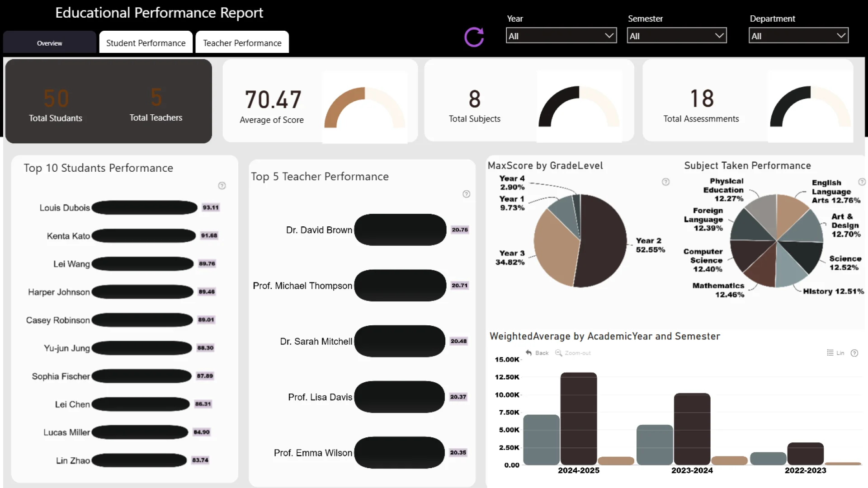Select the Overview tab
The width and height of the screenshot is (868, 488).
click(x=50, y=43)
